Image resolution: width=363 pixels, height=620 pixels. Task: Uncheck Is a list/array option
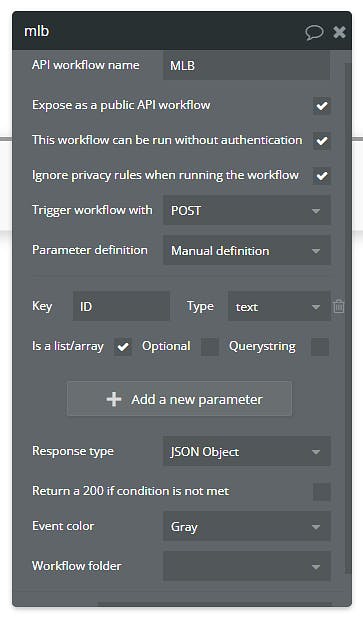[x=123, y=347]
